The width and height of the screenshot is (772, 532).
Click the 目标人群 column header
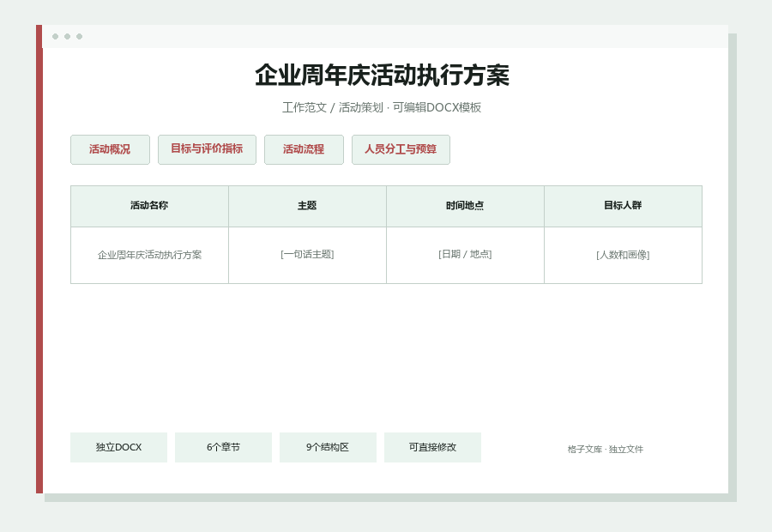(x=623, y=206)
